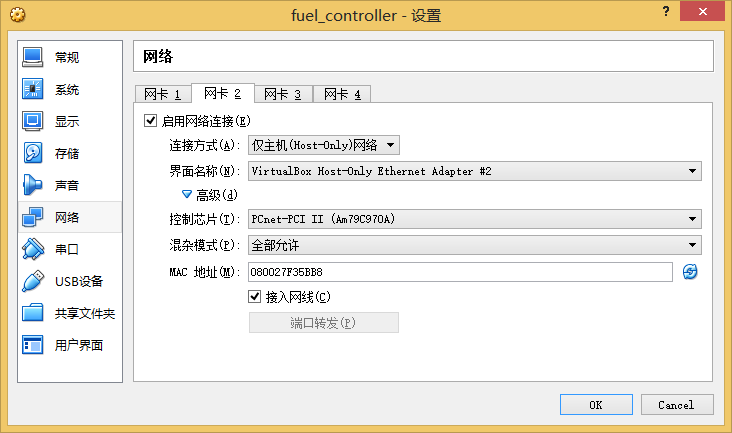The height and width of the screenshot is (433, 732).
Task: Open the 控制芯片 adapter type dropdown
Action: [x=474, y=219]
